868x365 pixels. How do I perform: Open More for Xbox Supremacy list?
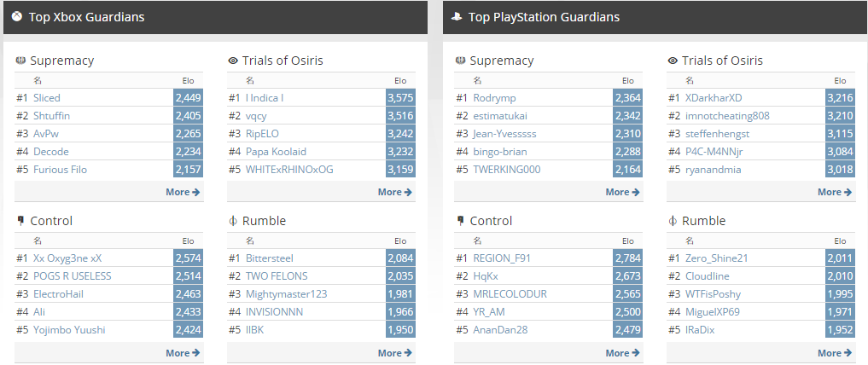(183, 192)
